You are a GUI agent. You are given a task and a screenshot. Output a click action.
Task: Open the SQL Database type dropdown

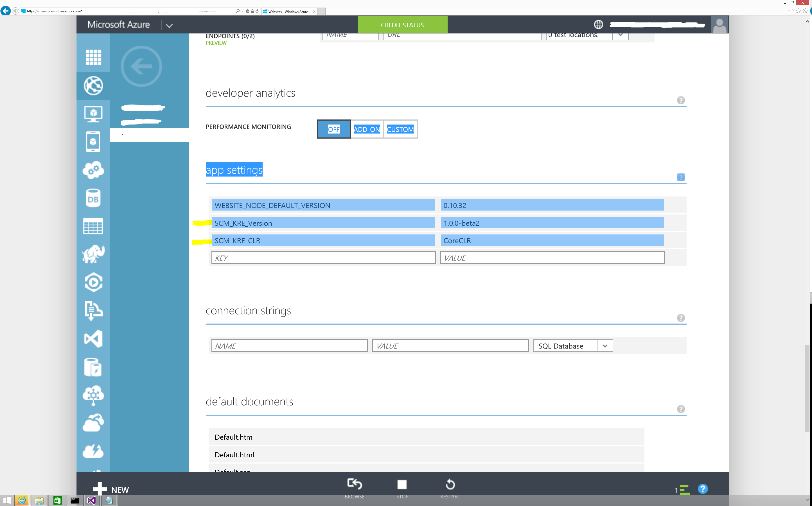pyautogui.click(x=605, y=346)
